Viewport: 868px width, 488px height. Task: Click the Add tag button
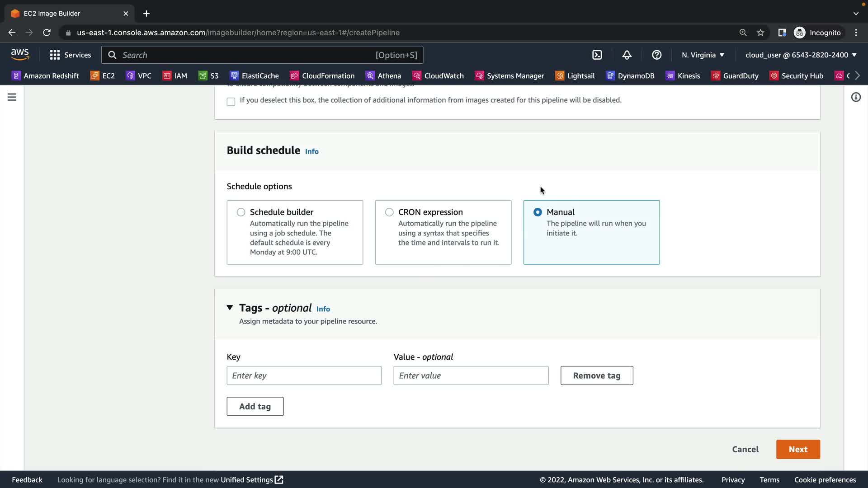[x=255, y=407]
